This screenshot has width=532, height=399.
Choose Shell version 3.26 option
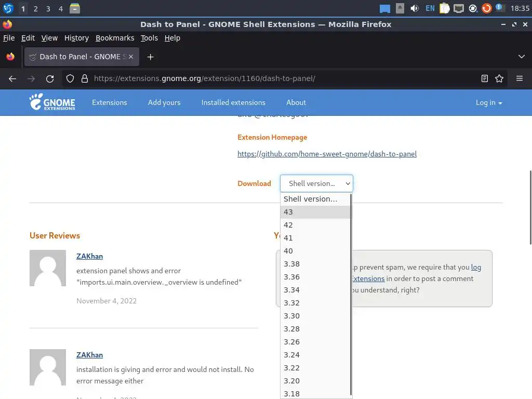[x=315, y=342]
